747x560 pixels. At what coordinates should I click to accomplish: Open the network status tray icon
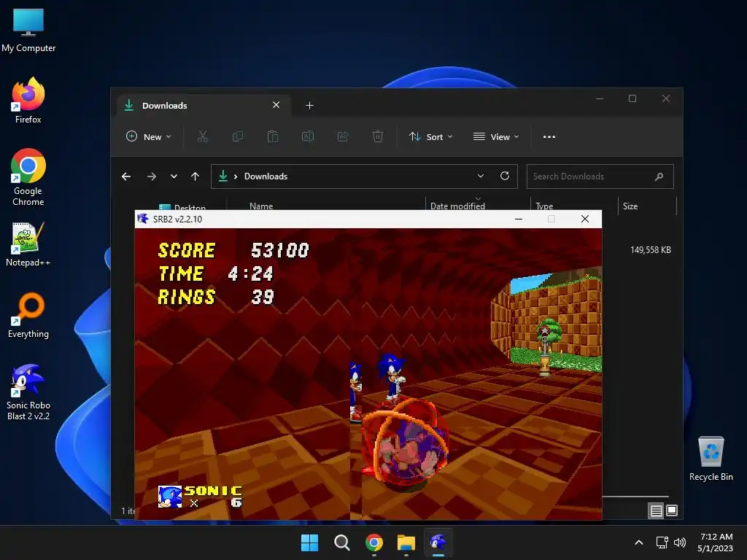pos(662,542)
